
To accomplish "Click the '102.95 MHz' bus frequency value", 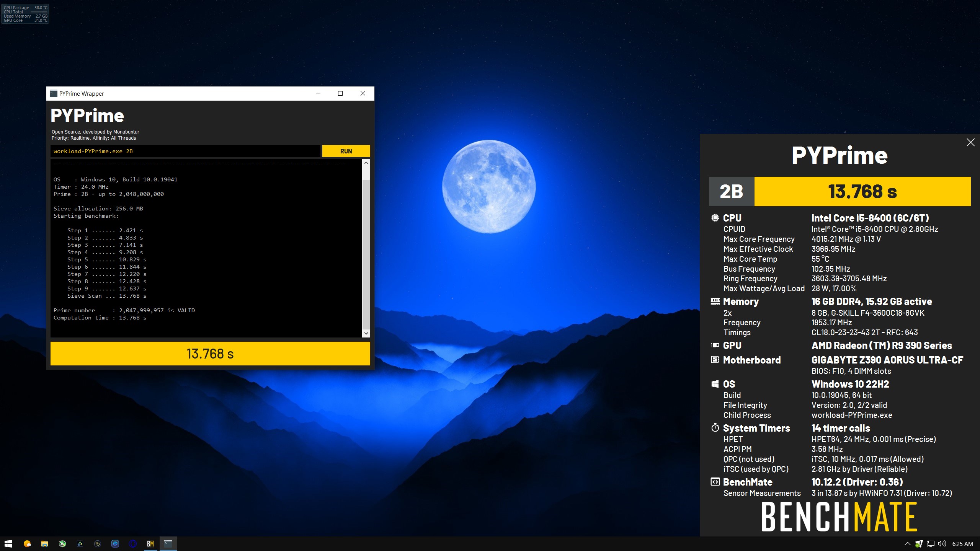I will coord(831,269).
